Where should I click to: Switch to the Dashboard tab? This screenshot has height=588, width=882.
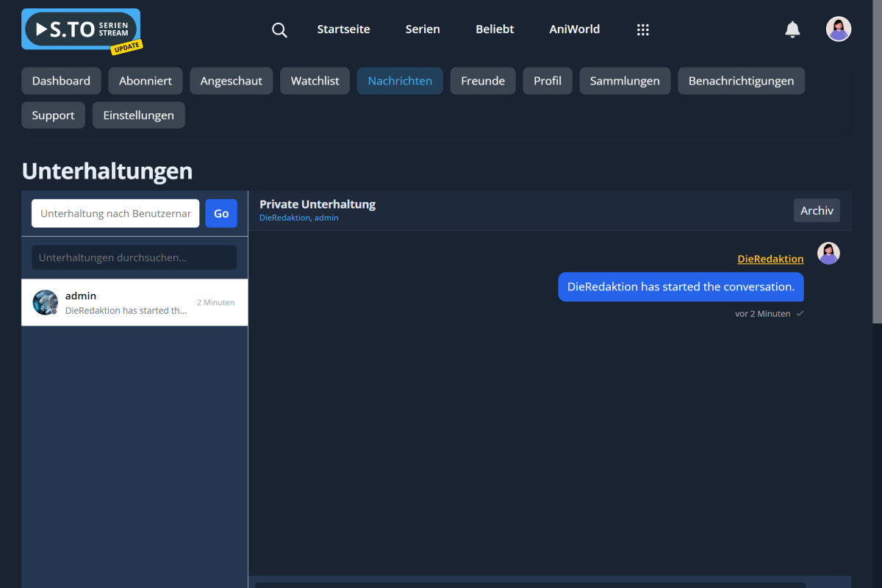(61, 81)
